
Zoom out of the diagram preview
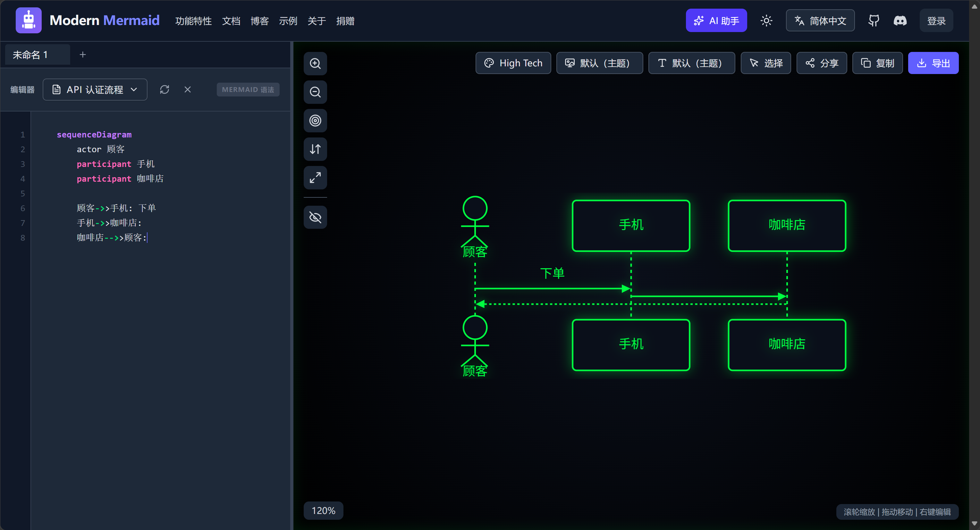(x=315, y=92)
